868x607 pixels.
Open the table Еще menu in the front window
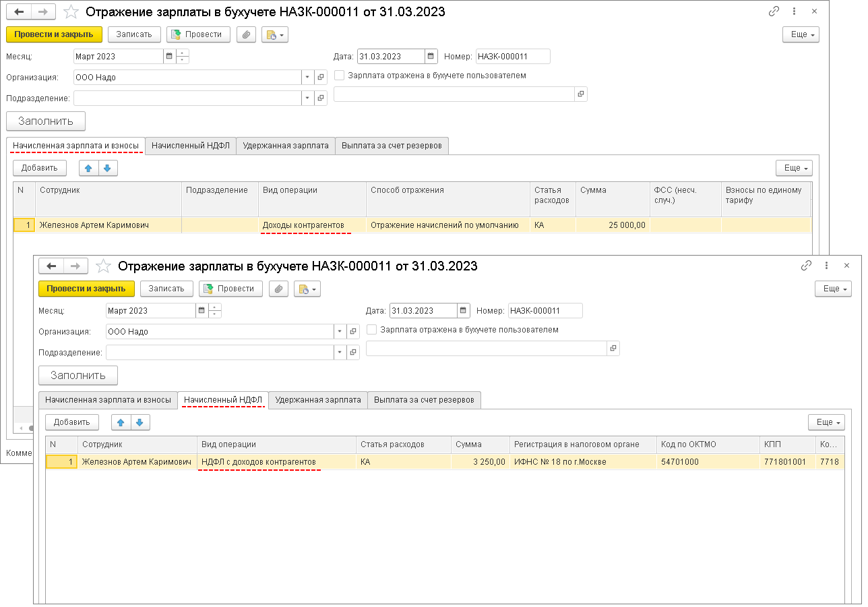click(826, 422)
